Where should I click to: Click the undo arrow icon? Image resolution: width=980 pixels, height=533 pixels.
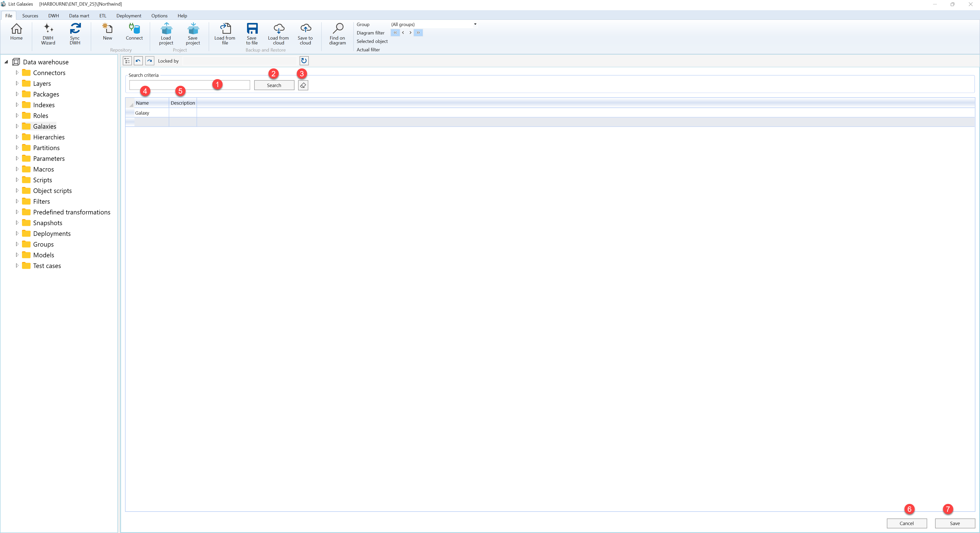pyautogui.click(x=139, y=61)
